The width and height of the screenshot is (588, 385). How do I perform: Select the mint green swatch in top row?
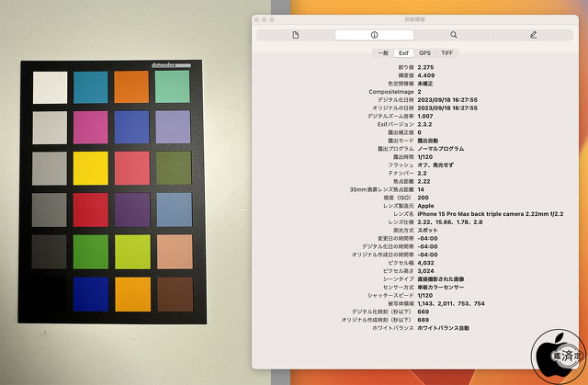point(173,85)
